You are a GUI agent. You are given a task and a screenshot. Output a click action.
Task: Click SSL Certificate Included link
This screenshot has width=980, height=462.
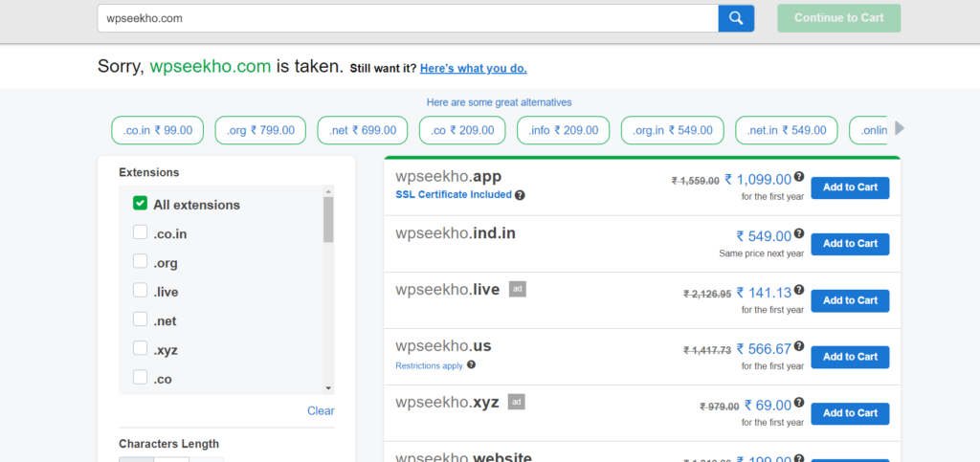click(454, 195)
